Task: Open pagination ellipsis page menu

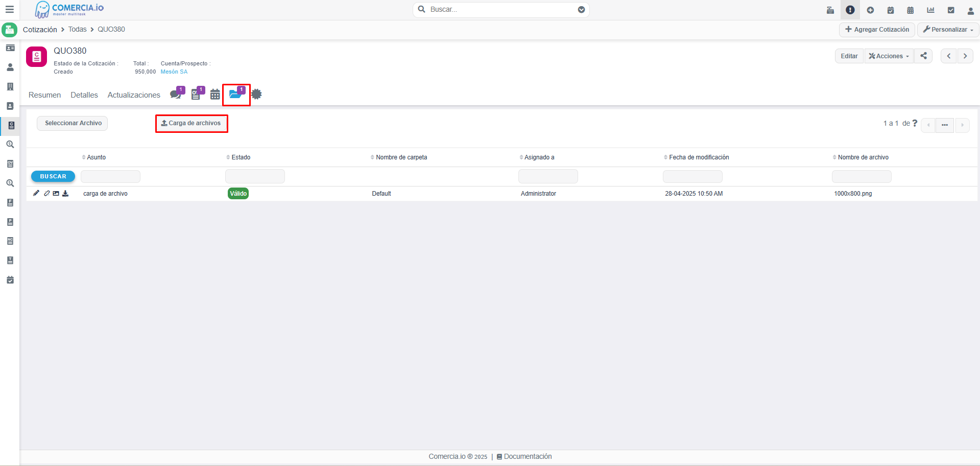Action: point(945,125)
